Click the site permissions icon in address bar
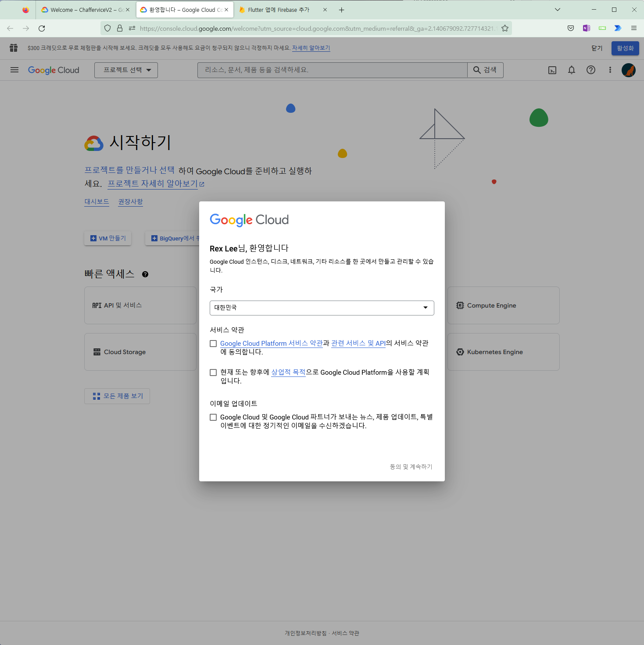The image size is (644, 645). pyautogui.click(x=132, y=28)
